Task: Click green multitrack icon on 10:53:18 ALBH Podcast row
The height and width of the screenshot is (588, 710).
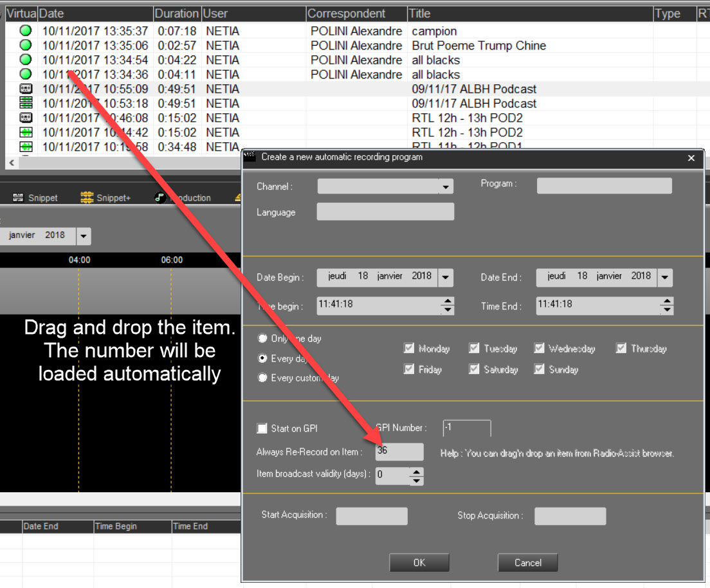Action: pyautogui.click(x=26, y=103)
